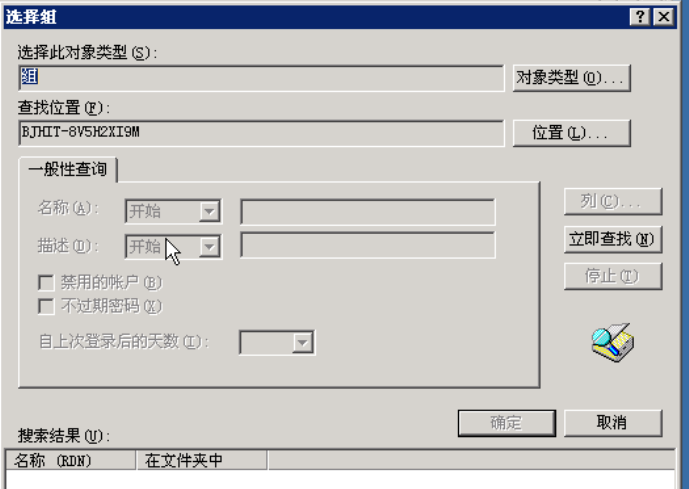Click the 列 button

(x=613, y=202)
